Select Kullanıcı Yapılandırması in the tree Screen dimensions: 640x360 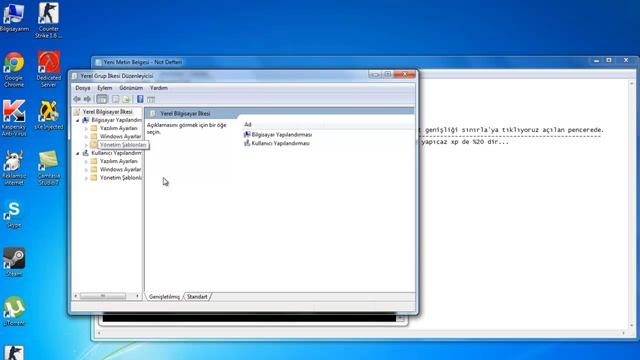coord(116,153)
